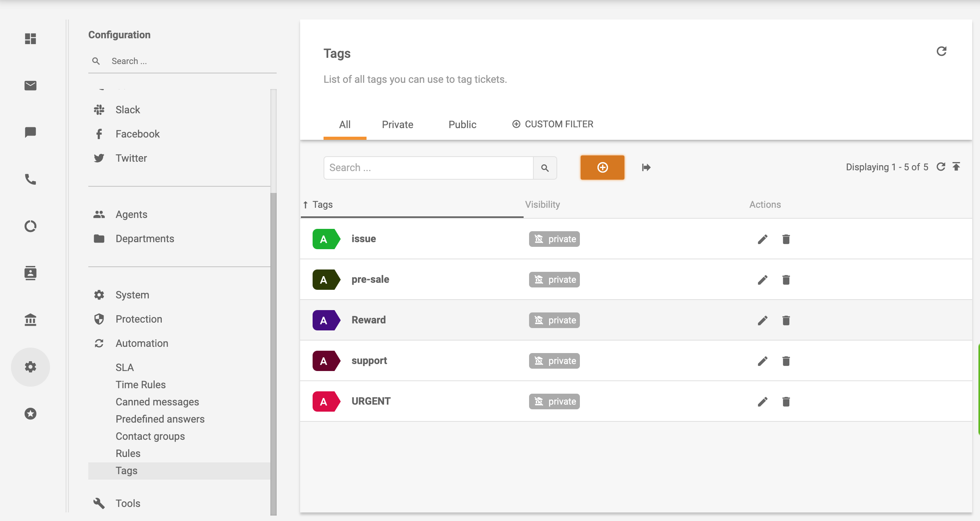Click the add new tag button

[602, 168]
